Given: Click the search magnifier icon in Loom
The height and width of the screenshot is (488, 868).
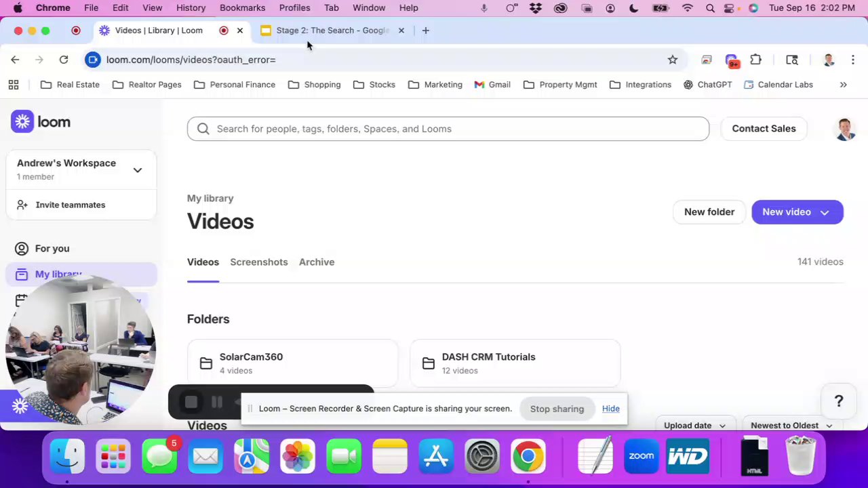Looking at the screenshot, I should click(x=203, y=129).
